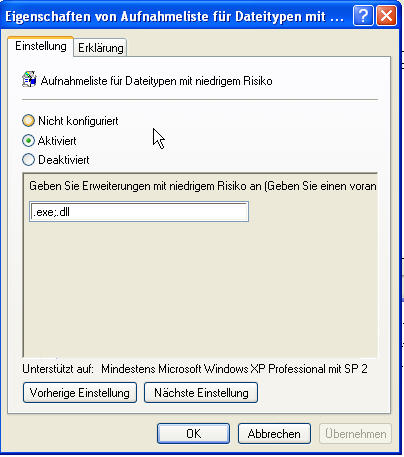The image size is (404, 457).
Task: Click the empty area of the options panel
Action: (200, 288)
